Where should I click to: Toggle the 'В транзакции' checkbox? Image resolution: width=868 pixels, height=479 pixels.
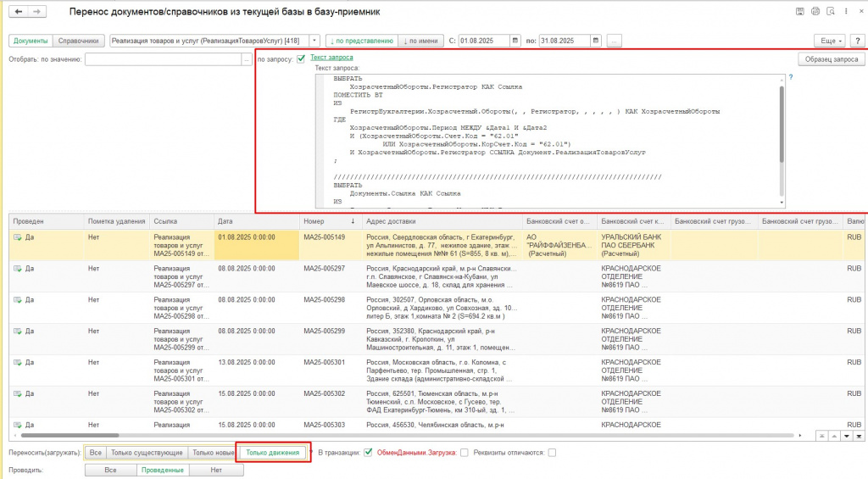(368, 453)
